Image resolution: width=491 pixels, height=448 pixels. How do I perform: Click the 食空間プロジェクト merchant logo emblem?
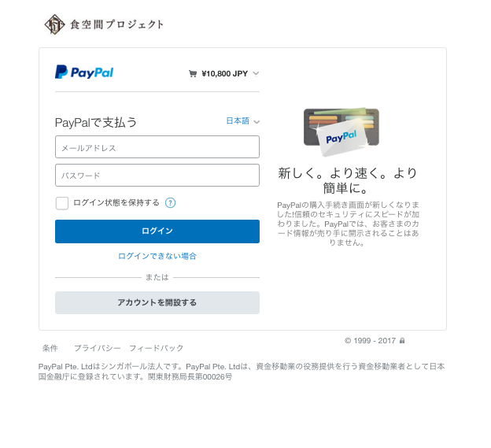point(54,24)
